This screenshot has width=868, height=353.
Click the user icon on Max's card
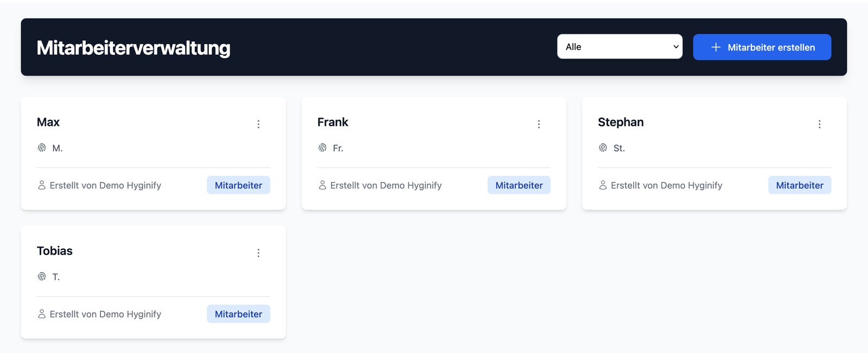42,185
